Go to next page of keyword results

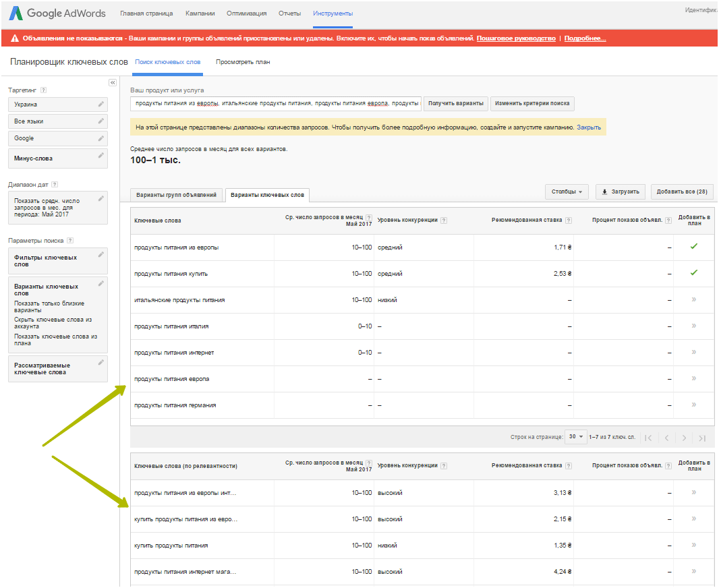click(684, 438)
